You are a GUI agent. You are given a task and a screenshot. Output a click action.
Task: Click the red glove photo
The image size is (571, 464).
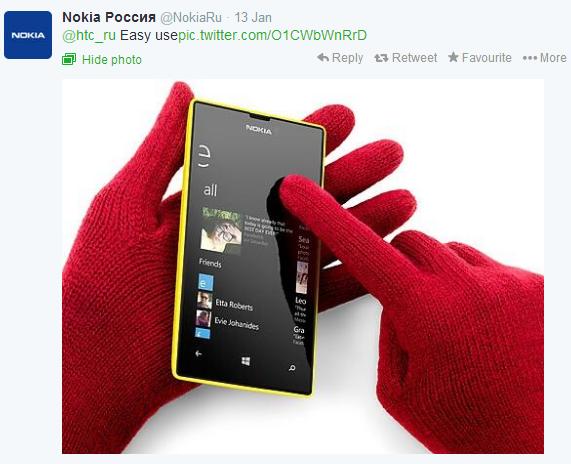303,266
